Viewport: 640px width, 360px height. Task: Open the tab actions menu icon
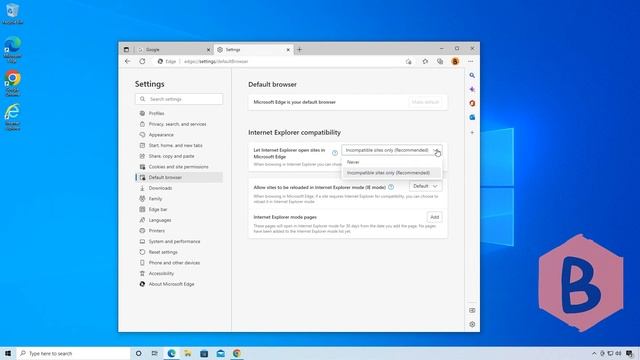tap(126, 49)
